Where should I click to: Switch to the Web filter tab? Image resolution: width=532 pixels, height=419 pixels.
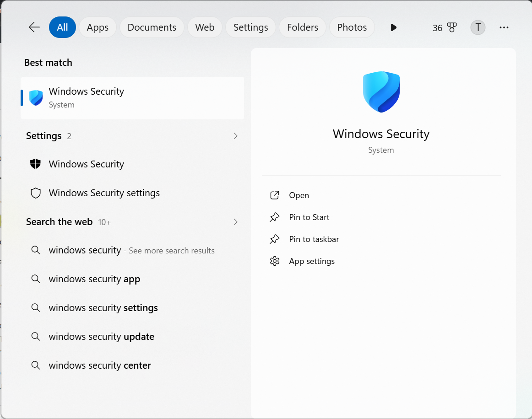point(205,27)
